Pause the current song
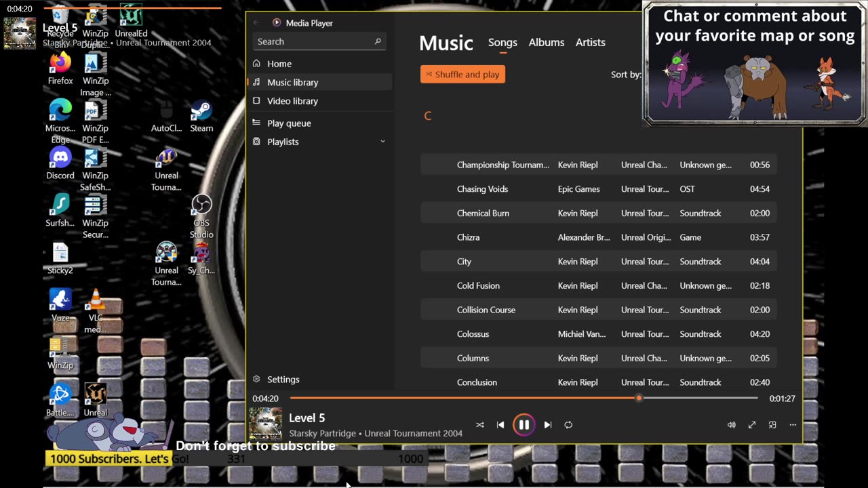The width and height of the screenshot is (868, 488). [x=524, y=425]
